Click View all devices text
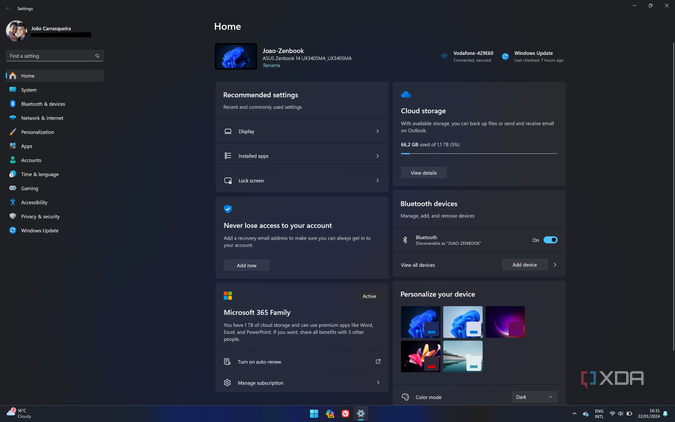Image resolution: width=675 pixels, height=422 pixels. tap(418, 265)
